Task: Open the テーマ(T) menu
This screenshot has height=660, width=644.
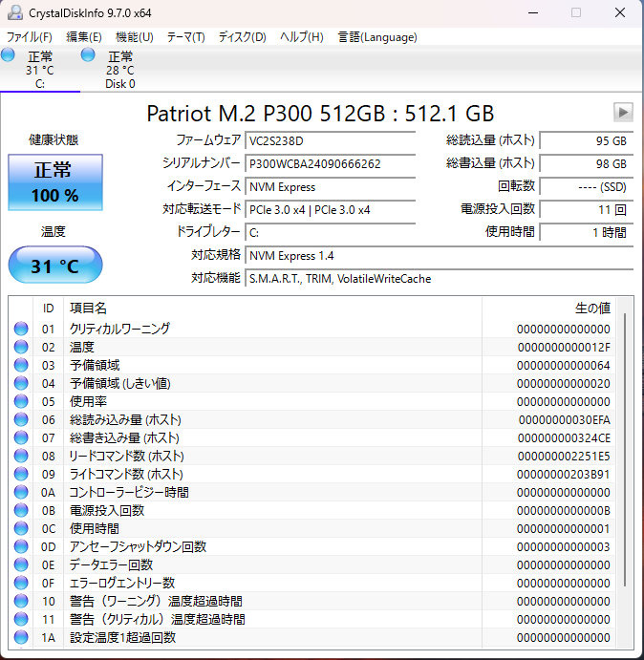Action: pyautogui.click(x=185, y=37)
